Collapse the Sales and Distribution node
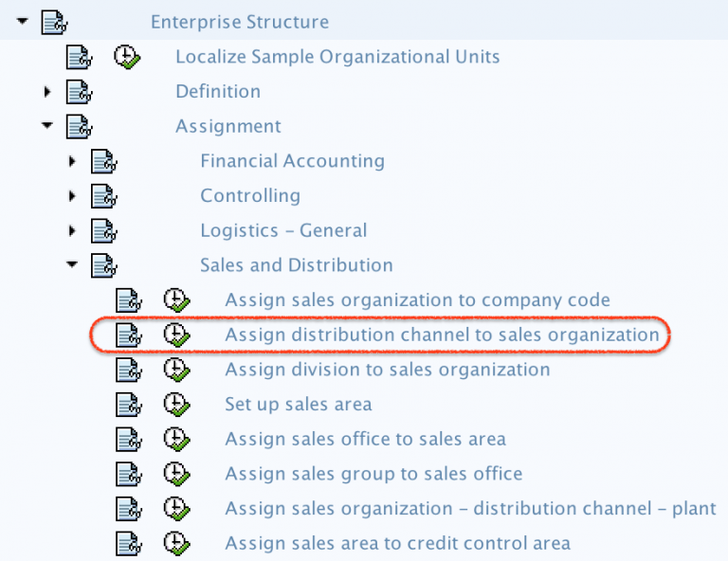This screenshot has height=561, width=728. [72, 264]
